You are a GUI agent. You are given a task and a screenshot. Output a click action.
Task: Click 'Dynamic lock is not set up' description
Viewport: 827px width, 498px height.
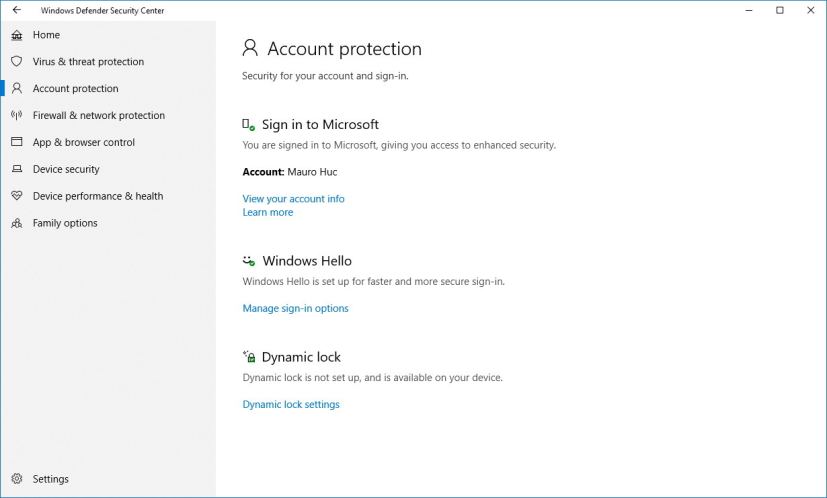372,378
